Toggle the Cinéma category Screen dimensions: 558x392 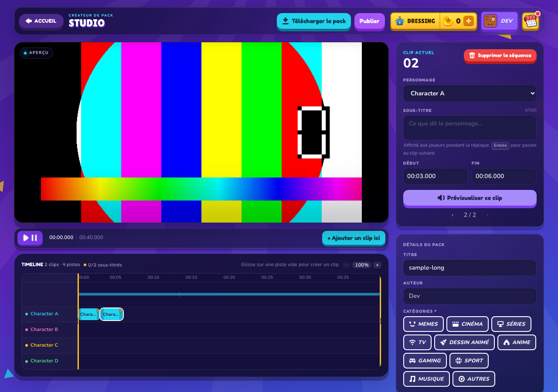pos(467,324)
